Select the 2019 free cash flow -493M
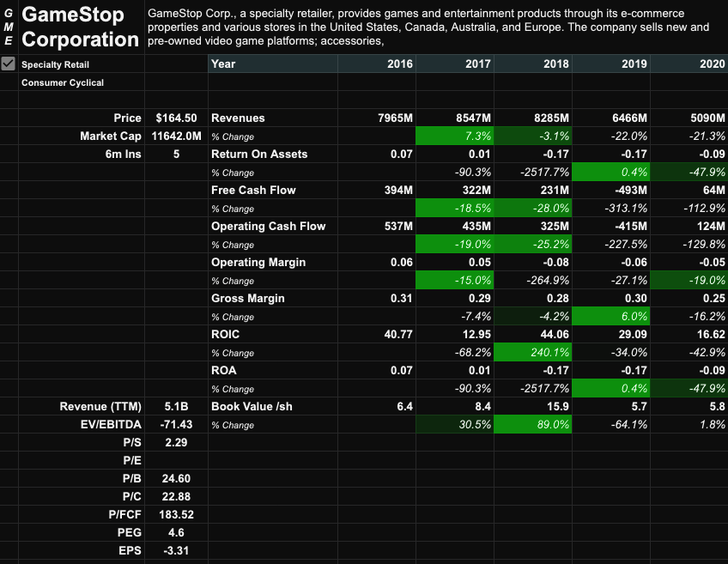728x564 pixels. (x=610, y=190)
